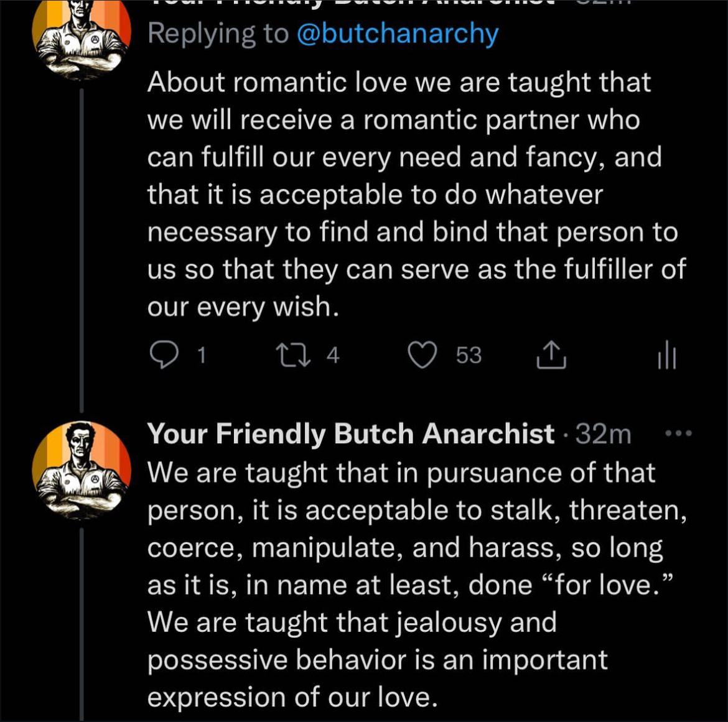Click the 53 likes count
Screen dimensions: 728x722
coord(469,356)
